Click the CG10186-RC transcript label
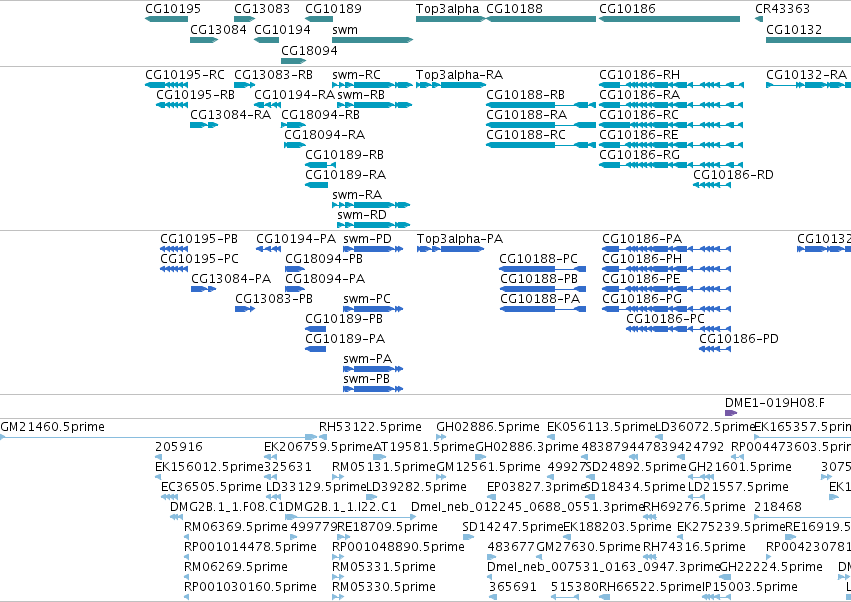Viewport: 851px width, 602px height. (639, 115)
